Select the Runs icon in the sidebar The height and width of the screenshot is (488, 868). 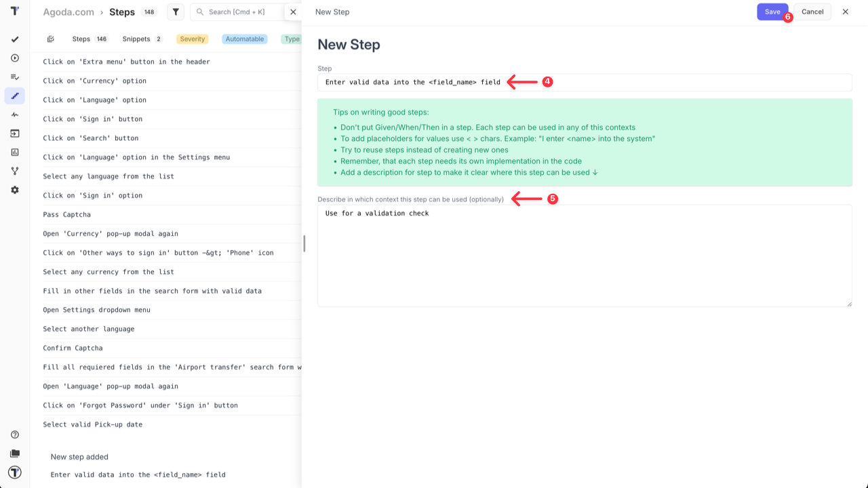point(14,58)
